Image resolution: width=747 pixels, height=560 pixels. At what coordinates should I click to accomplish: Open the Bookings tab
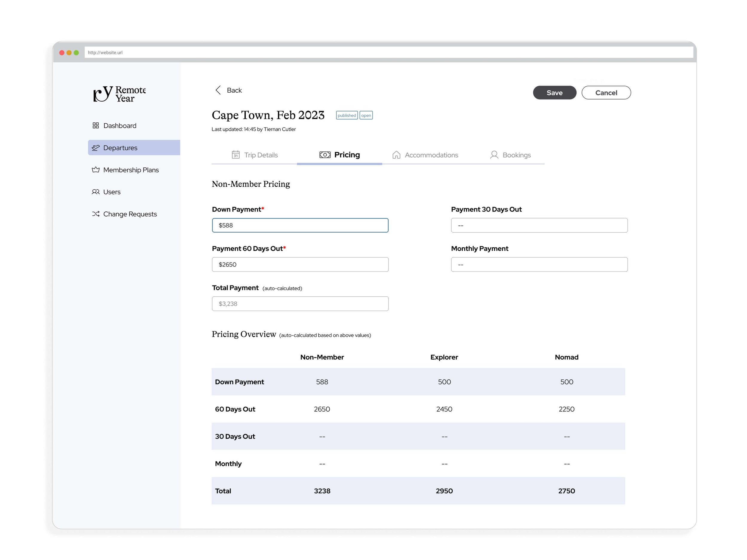point(517,155)
